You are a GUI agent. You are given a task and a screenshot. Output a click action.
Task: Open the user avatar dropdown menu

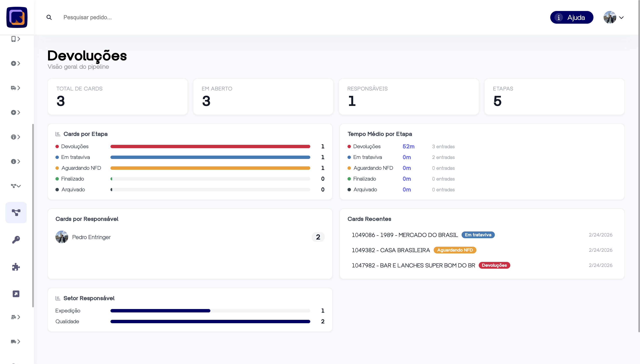613,17
